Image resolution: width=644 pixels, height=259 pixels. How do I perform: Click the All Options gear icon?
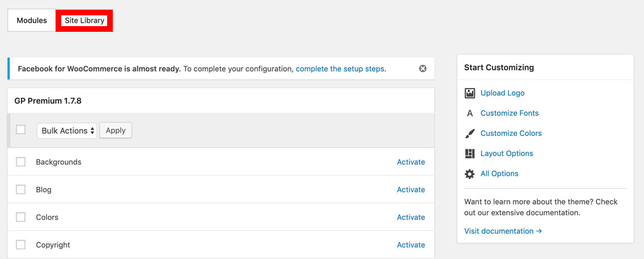(x=469, y=174)
